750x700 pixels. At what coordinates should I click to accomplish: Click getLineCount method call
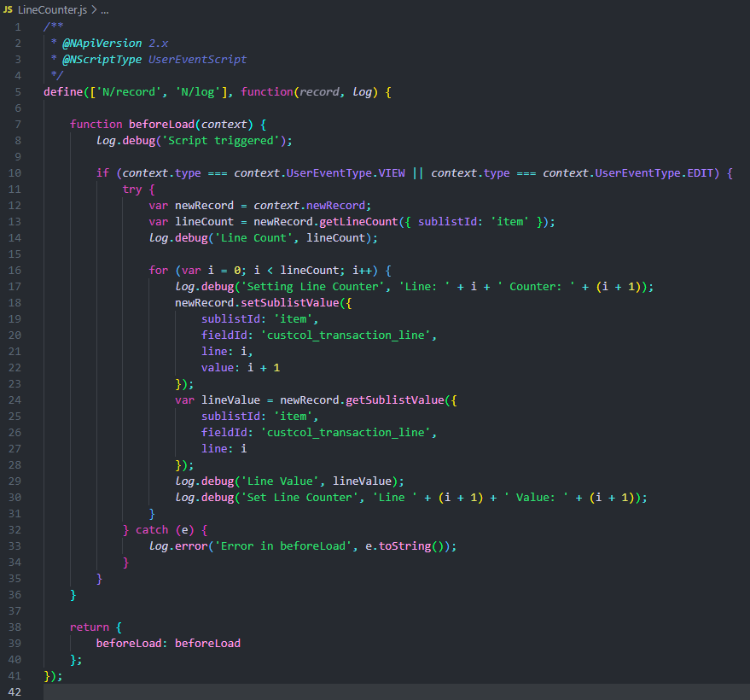tap(358, 222)
